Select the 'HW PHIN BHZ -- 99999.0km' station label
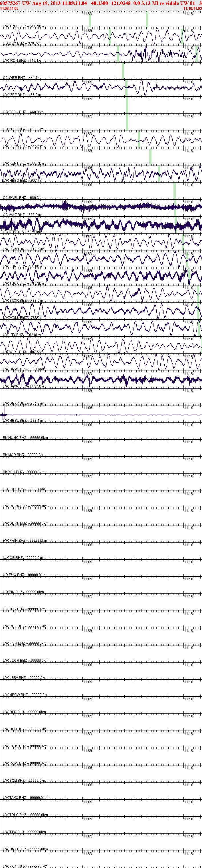The image size is (202, 868). 25,541
